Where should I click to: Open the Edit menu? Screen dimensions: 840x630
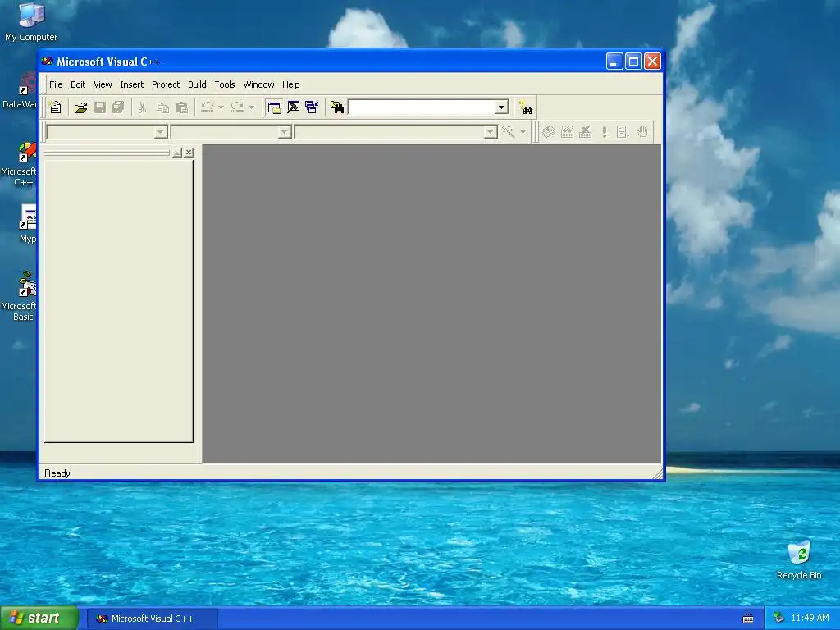pyautogui.click(x=78, y=84)
